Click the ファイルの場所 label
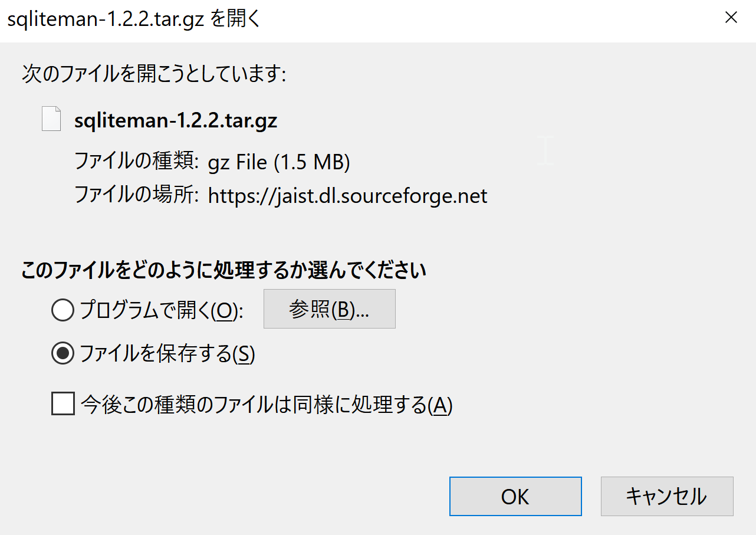The width and height of the screenshot is (756, 535). tap(136, 195)
